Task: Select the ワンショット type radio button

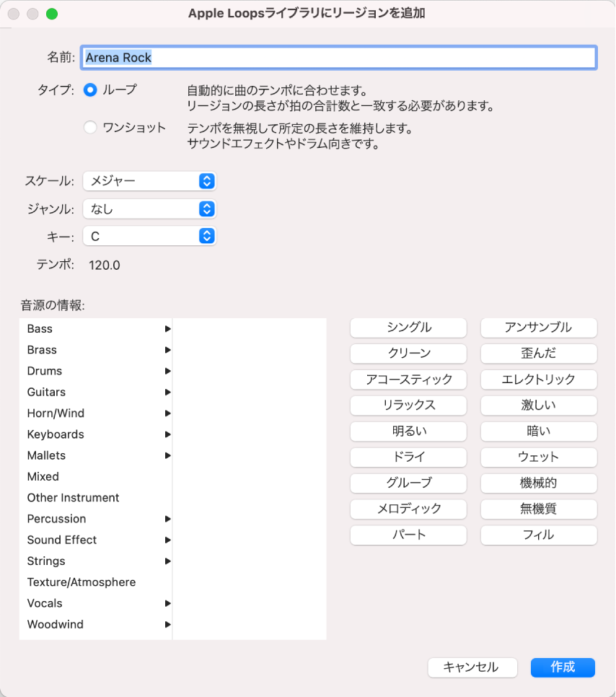Action: point(90,128)
